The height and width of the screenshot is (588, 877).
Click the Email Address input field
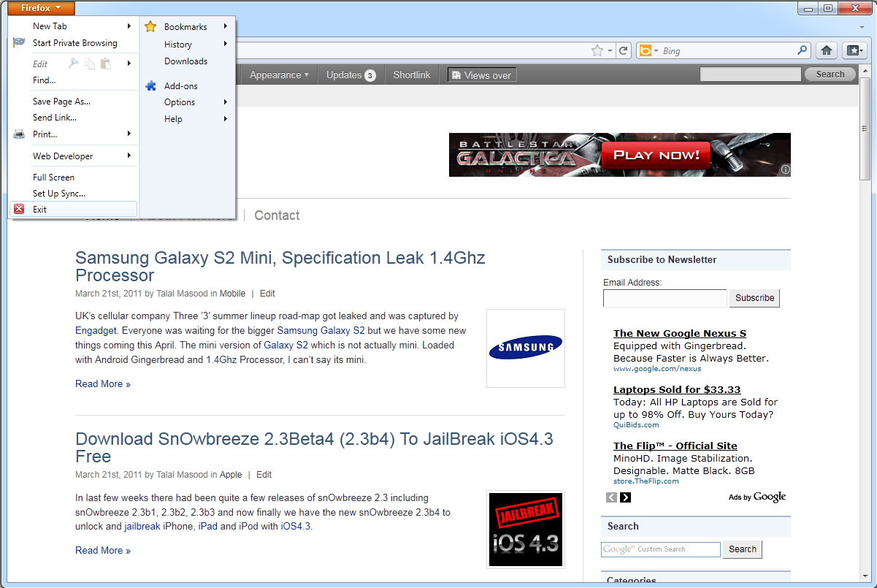(665, 298)
